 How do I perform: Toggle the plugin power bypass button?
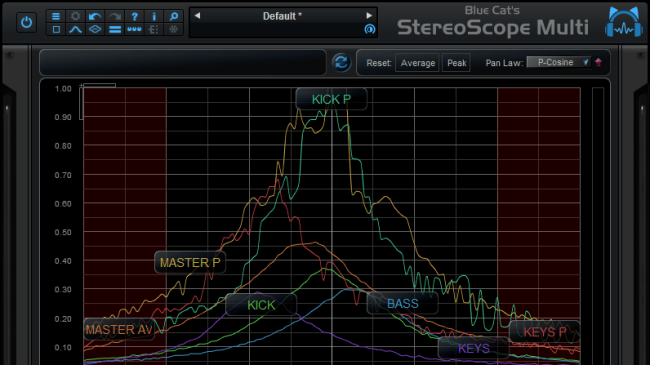pyautogui.click(x=26, y=22)
